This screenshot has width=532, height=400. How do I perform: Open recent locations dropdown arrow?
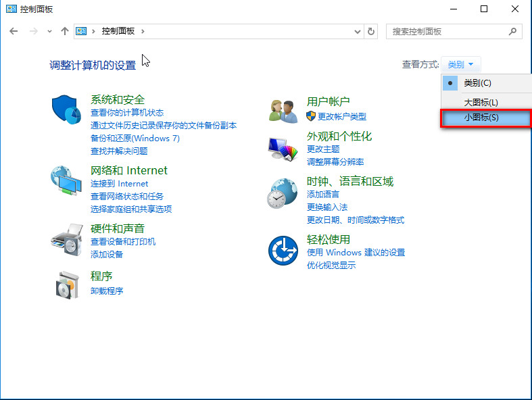tap(49, 32)
